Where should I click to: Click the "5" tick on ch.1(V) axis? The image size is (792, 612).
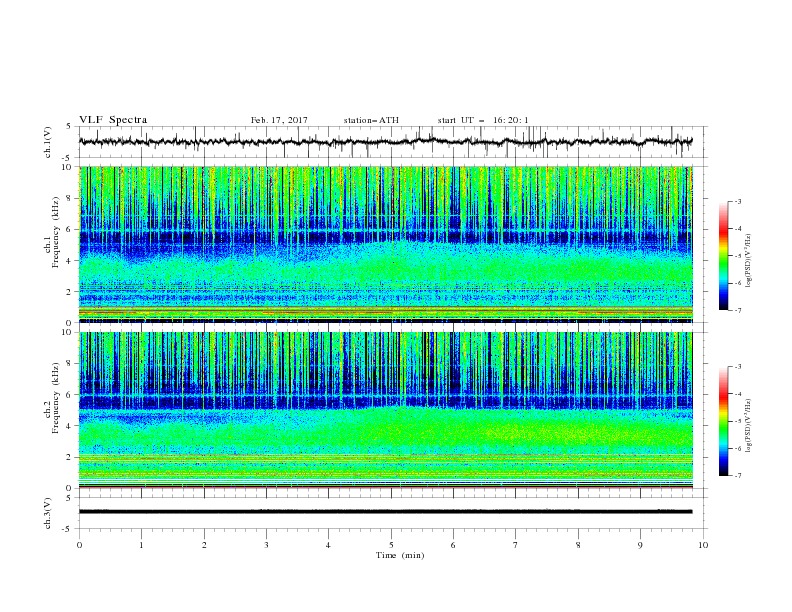click(x=69, y=126)
